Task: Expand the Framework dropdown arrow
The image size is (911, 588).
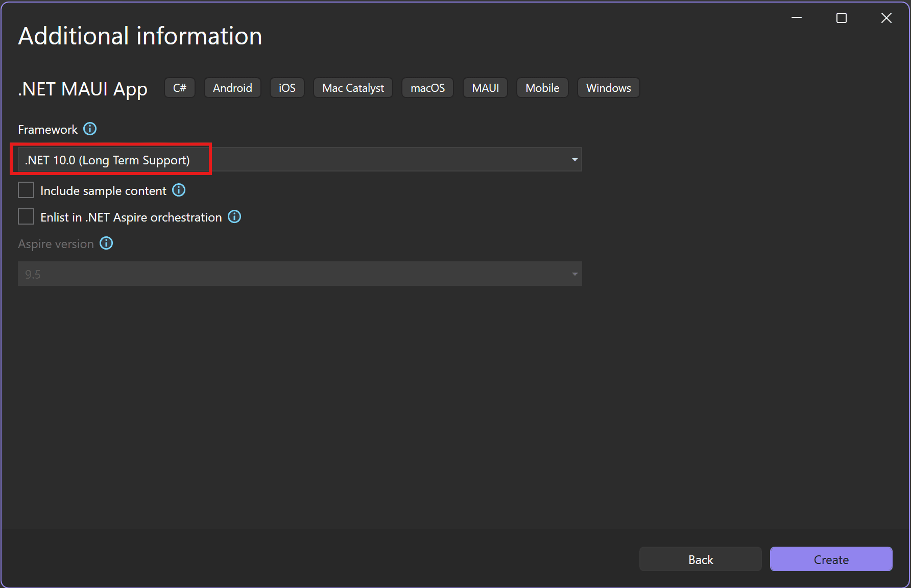Action: 574,160
